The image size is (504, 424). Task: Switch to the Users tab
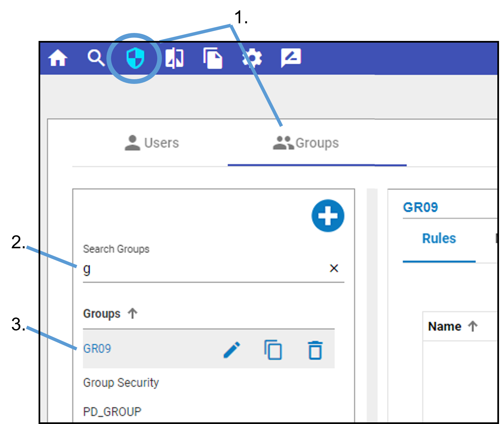click(x=152, y=143)
